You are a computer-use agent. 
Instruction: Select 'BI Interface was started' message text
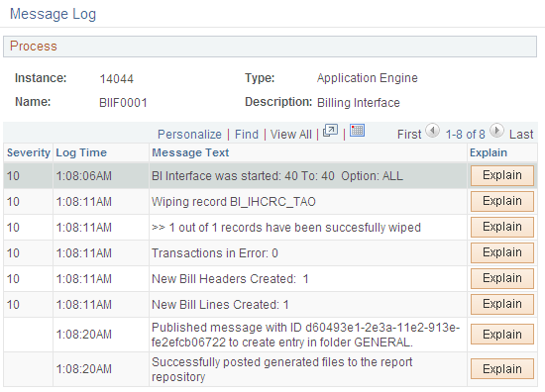[x=277, y=176]
